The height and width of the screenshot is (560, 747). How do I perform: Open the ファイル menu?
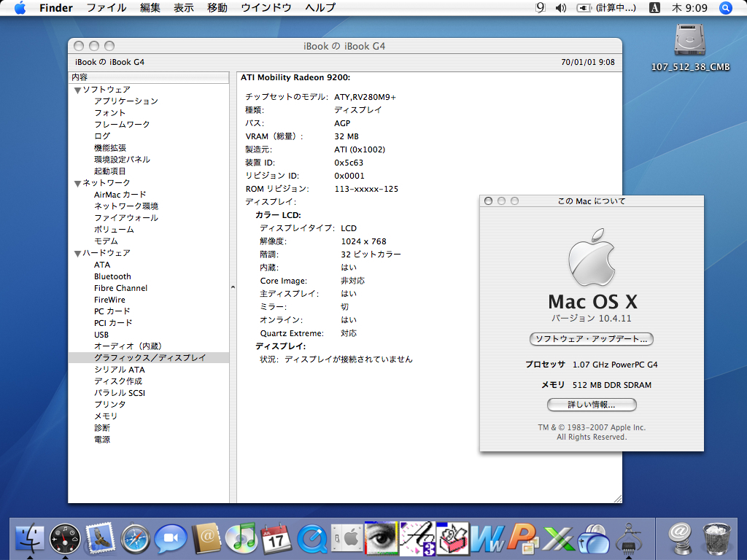[106, 8]
